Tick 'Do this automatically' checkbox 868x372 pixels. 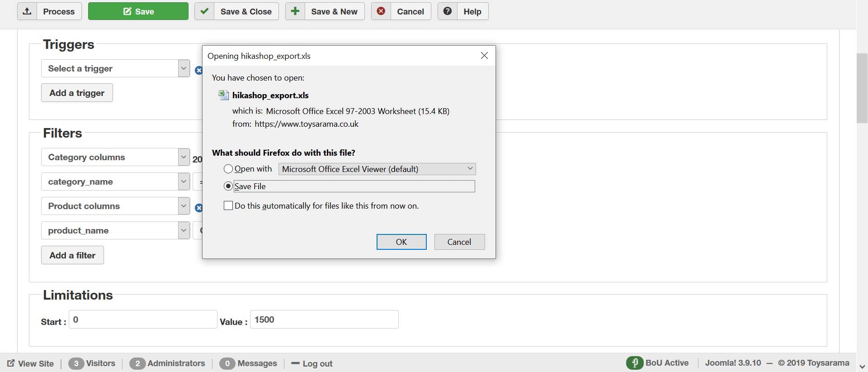[x=228, y=205]
